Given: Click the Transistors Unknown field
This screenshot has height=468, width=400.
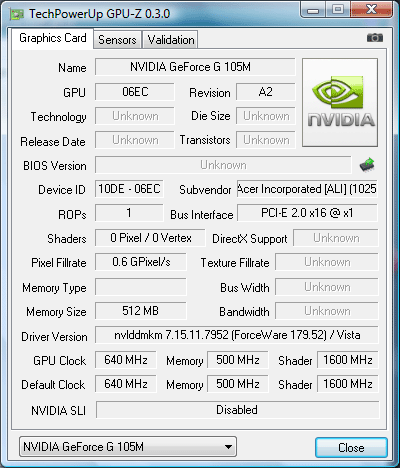Looking at the screenshot, I should [x=266, y=140].
